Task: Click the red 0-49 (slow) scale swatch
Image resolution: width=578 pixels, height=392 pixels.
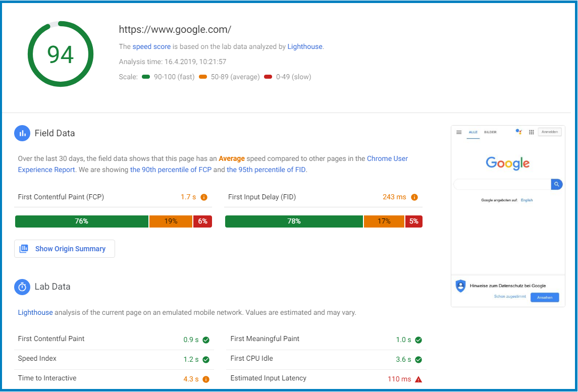Action: (268, 77)
